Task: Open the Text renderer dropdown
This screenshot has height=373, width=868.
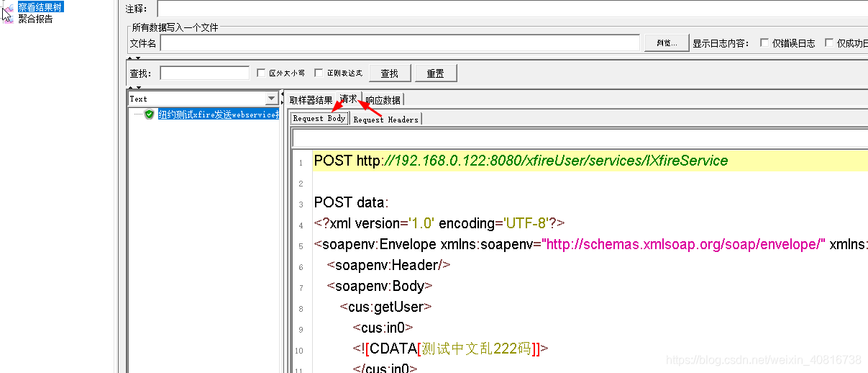Action: click(272, 99)
